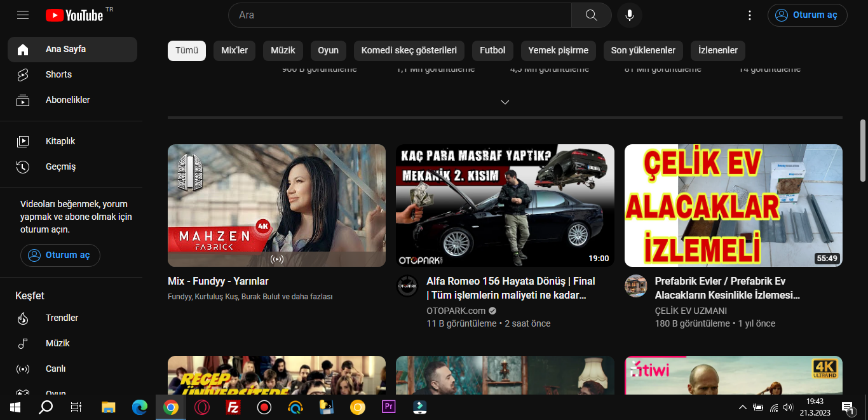Open Windows taskbar search
Screen dimensions: 868x420
pos(46,407)
